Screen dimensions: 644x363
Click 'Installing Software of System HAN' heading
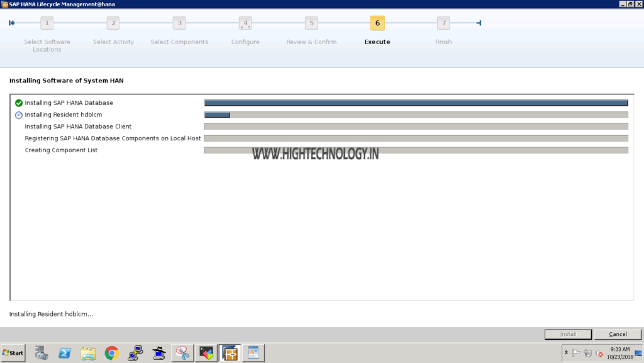(x=67, y=81)
